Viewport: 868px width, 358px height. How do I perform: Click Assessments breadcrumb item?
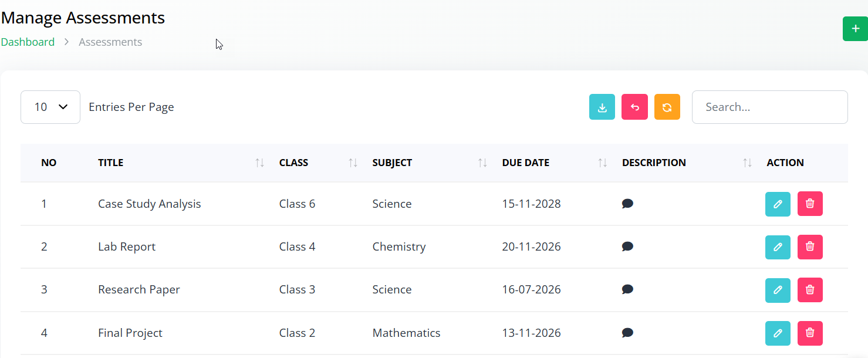pyautogui.click(x=110, y=42)
